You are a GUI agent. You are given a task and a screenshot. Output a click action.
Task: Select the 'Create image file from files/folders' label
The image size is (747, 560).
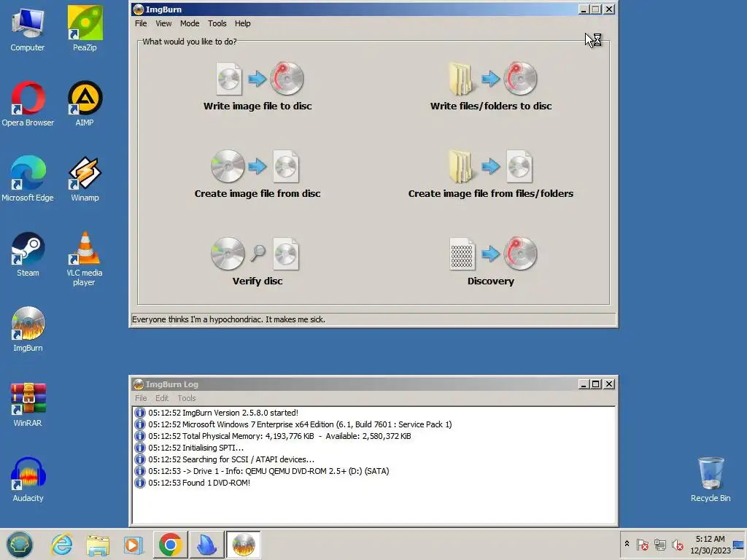[491, 194]
